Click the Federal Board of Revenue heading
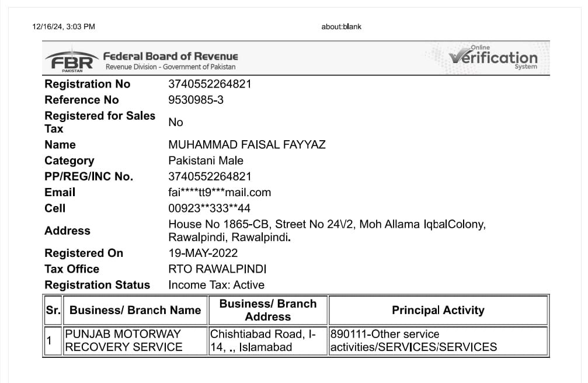 point(171,57)
